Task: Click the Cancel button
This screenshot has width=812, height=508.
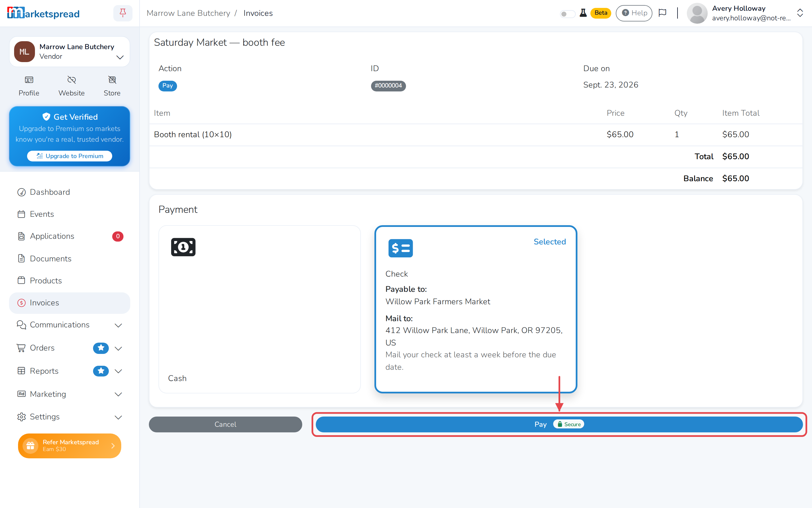Action: (226, 424)
